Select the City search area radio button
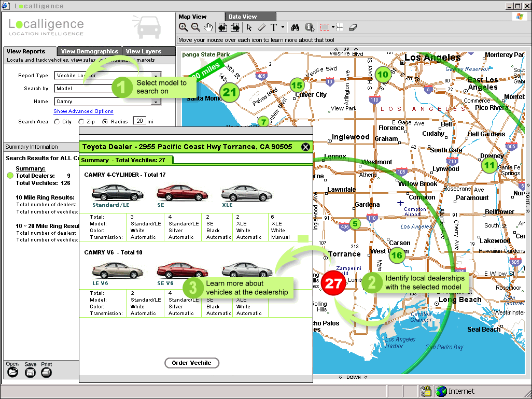 pyautogui.click(x=57, y=121)
